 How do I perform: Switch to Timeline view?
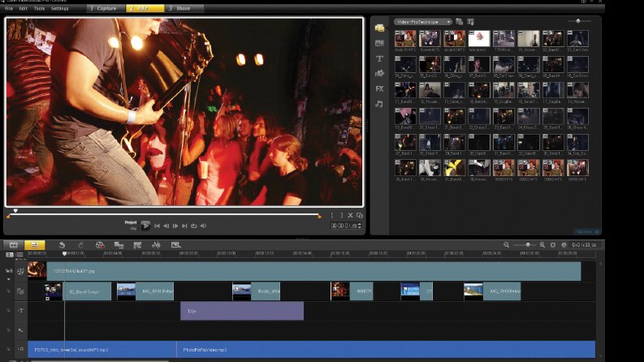click(x=35, y=245)
